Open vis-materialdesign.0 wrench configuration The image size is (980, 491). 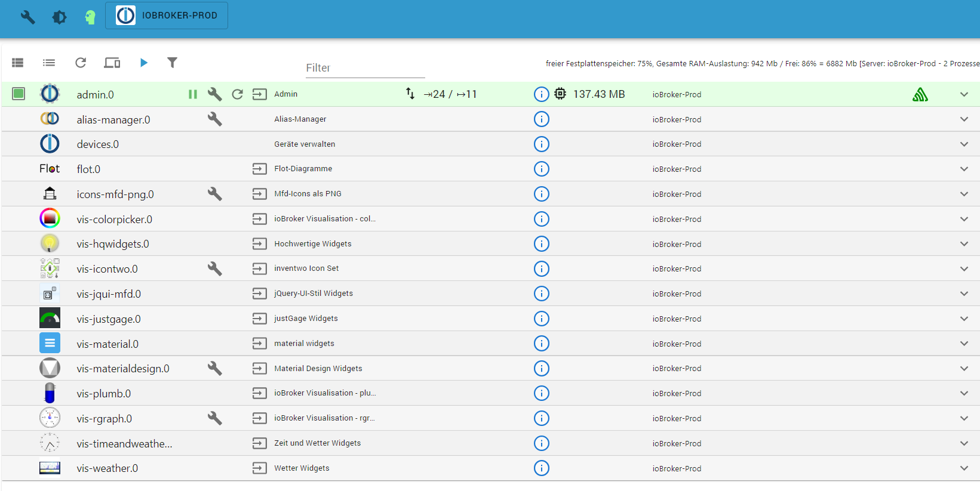click(x=215, y=368)
